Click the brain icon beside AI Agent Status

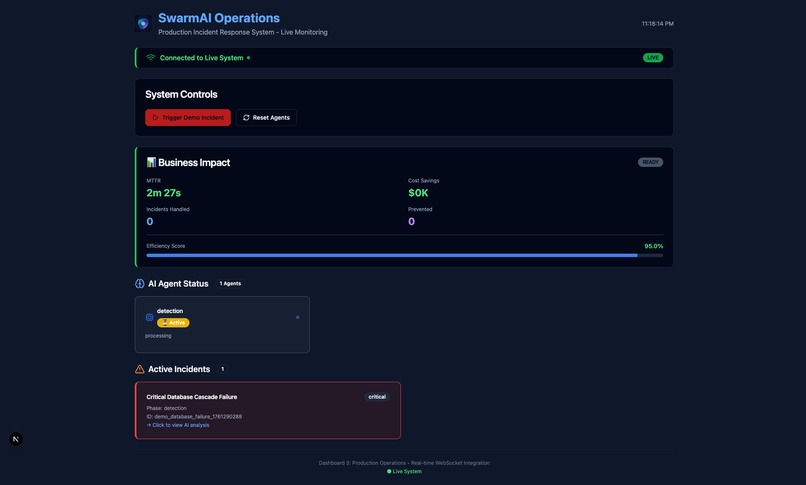(x=139, y=284)
